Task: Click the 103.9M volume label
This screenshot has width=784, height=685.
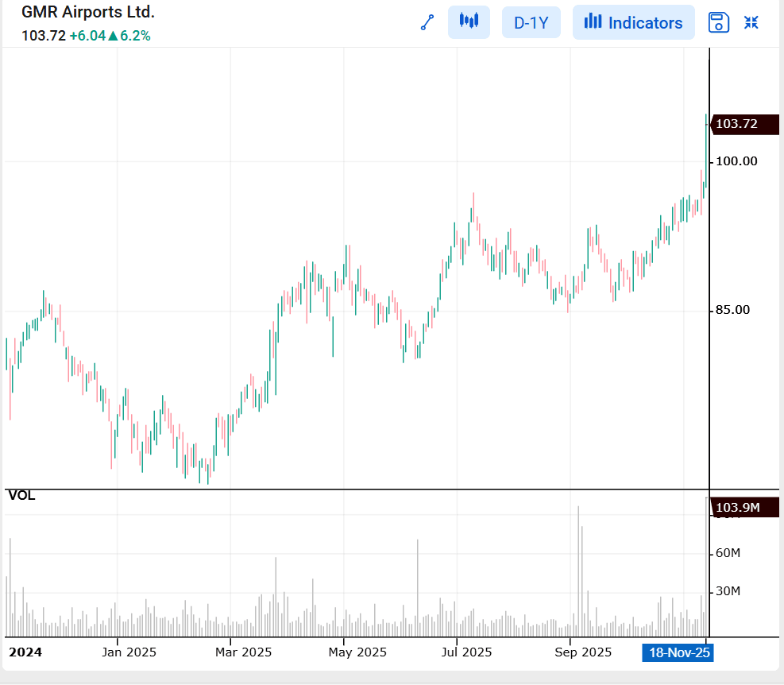Action: 744,507
